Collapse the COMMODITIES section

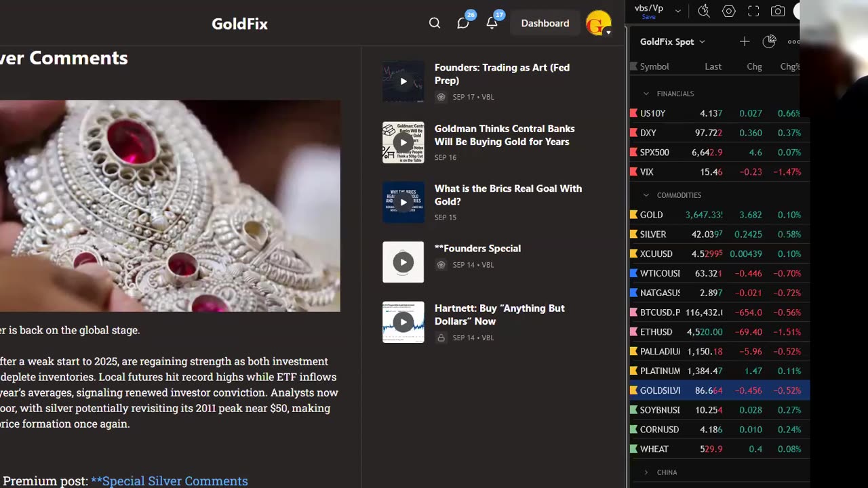[646, 195]
